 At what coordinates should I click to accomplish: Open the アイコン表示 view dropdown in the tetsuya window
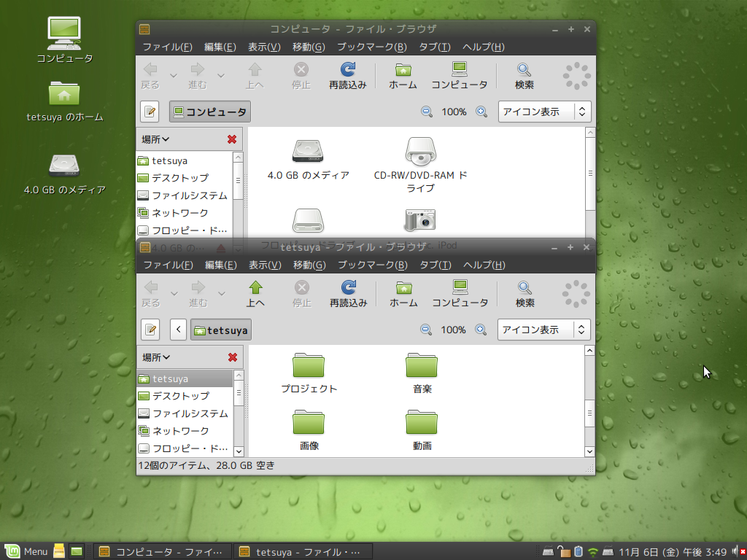[x=544, y=330]
